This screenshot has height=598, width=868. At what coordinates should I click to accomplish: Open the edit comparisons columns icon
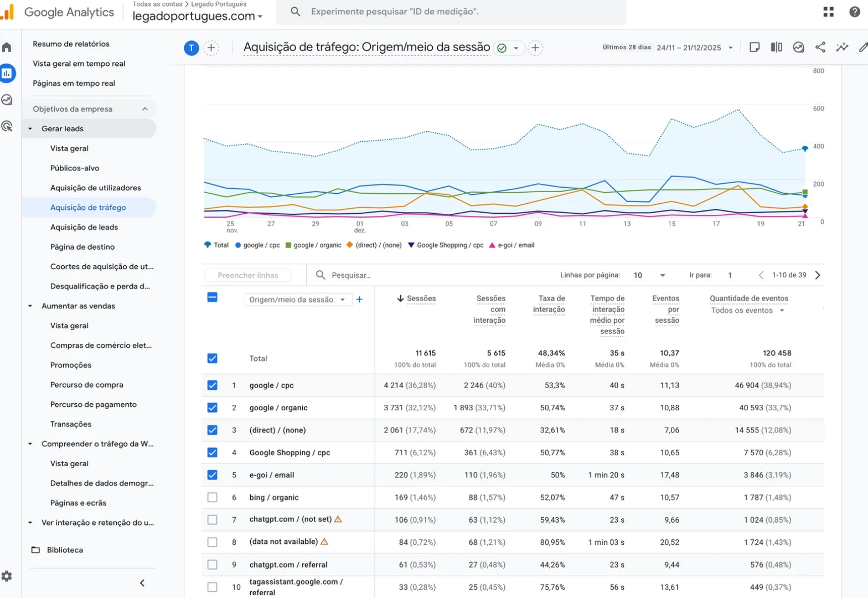777,47
